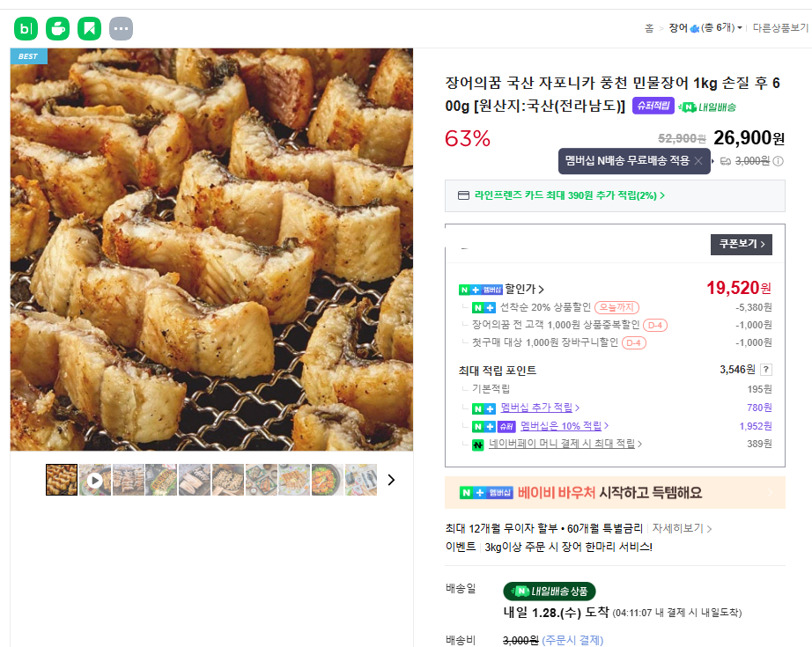Click the 쿠폰보기 button

tap(741, 244)
